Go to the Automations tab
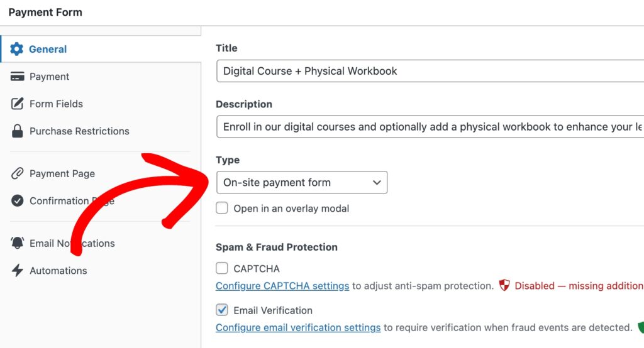 [58, 271]
